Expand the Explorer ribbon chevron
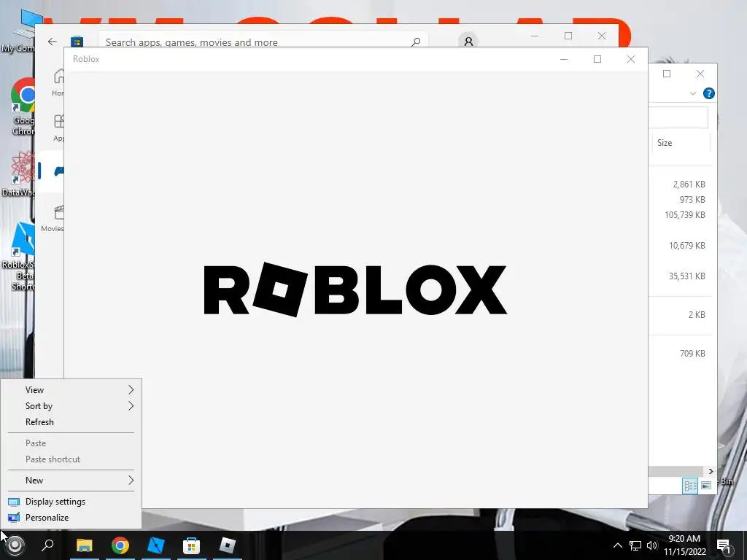 [693, 93]
